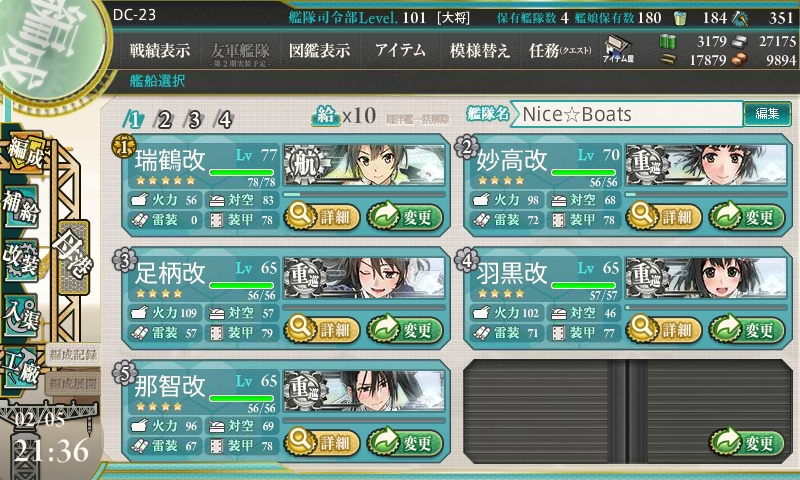Click 羽黒改 ship portrait thumbnail
Image resolution: width=800 pixels, height=480 pixels.
point(706,278)
